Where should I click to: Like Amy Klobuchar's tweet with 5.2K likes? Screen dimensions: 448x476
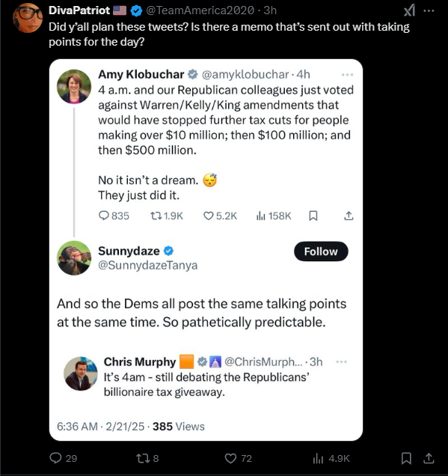[208, 216]
